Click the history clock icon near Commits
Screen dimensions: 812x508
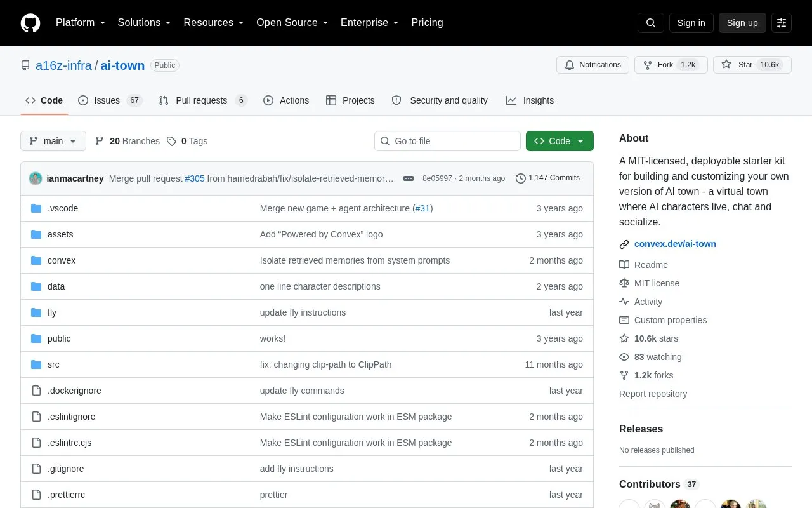(521, 178)
